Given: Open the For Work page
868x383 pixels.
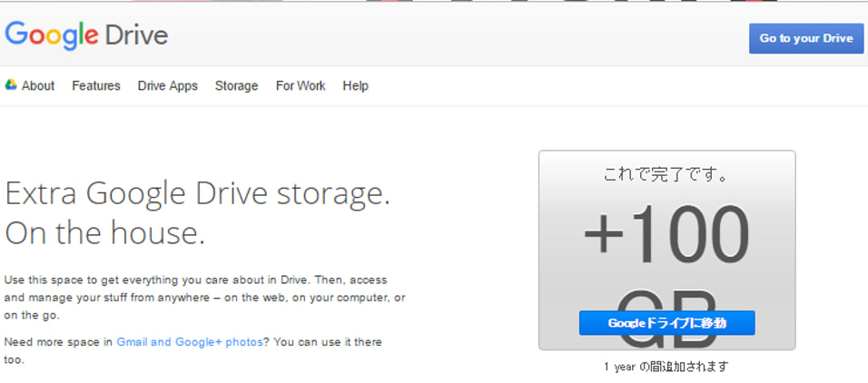Looking at the screenshot, I should coord(301,86).
